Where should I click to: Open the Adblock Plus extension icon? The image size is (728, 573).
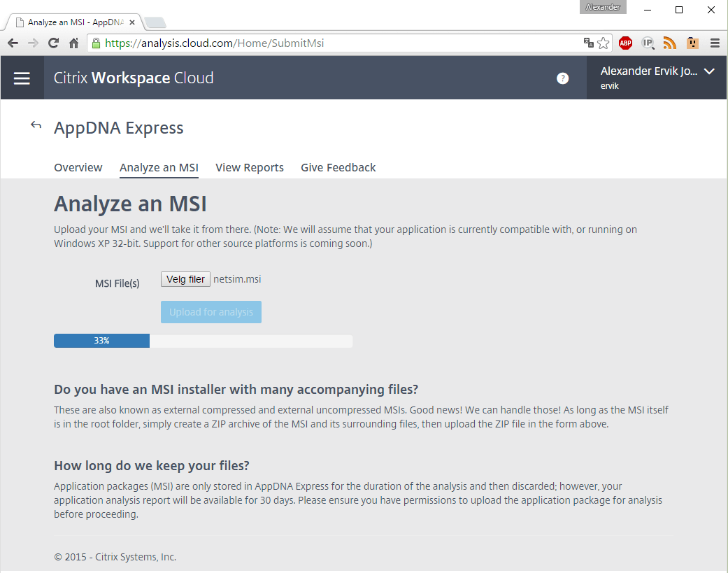point(625,43)
